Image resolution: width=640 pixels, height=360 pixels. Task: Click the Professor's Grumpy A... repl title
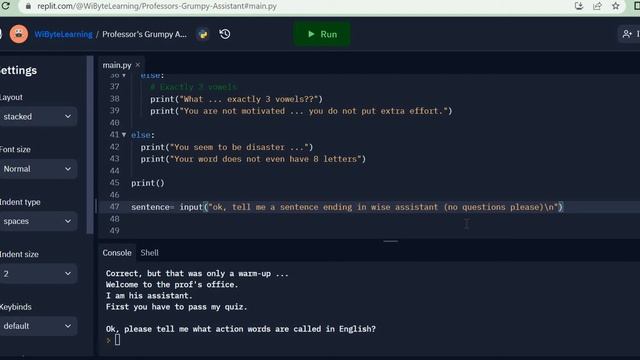tap(144, 34)
